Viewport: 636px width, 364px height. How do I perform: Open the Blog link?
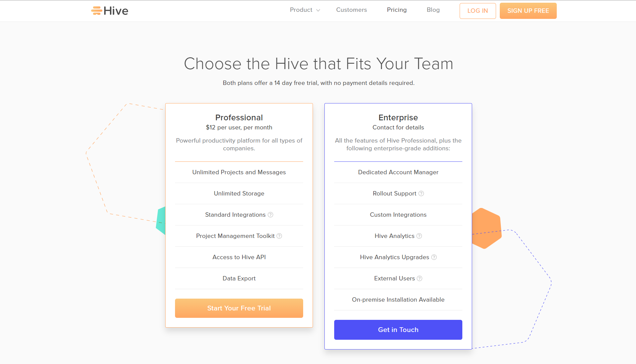point(433,10)
